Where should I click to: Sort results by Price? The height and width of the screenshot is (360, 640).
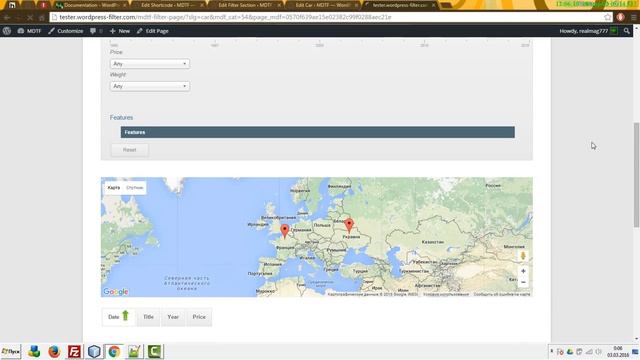click(199, 317)
